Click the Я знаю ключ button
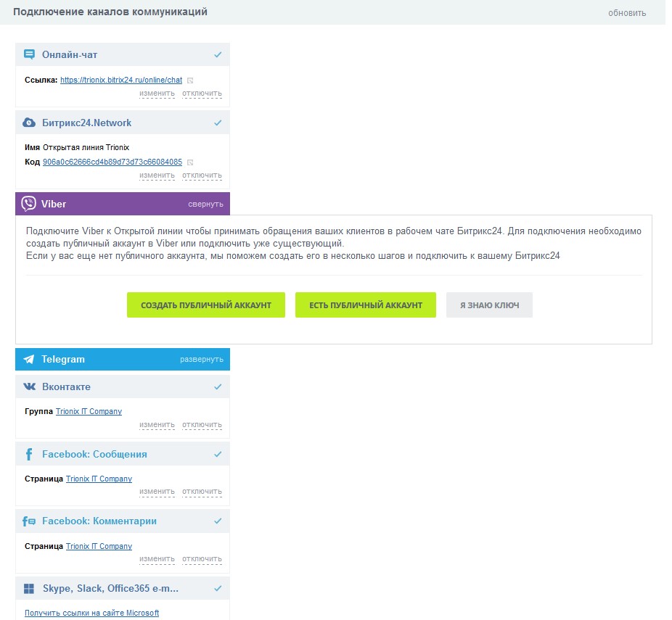The width and height of the screenshot is (672, 620). click(x=489, y=305)
